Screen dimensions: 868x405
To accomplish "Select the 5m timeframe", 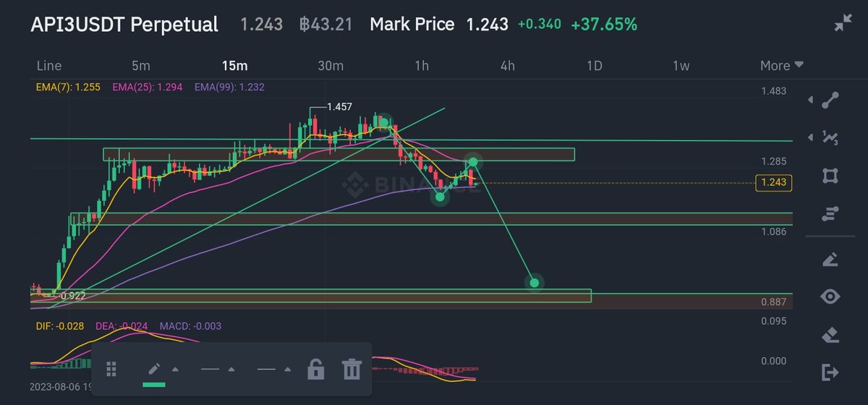I will (x=141, y=66).
